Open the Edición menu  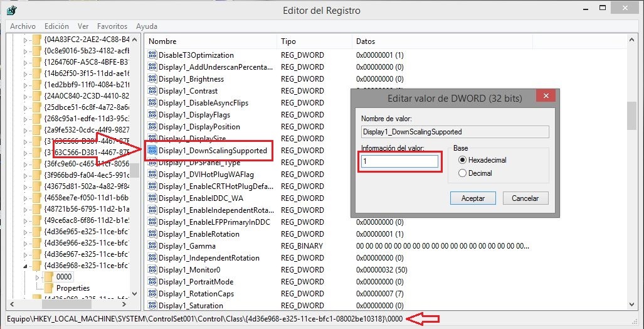[56, 26]
